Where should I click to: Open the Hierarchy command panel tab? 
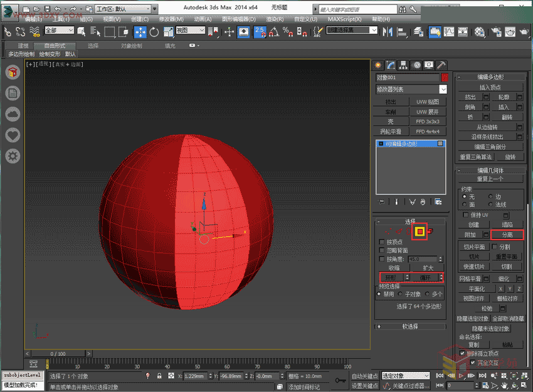click(x=403, y=65)
